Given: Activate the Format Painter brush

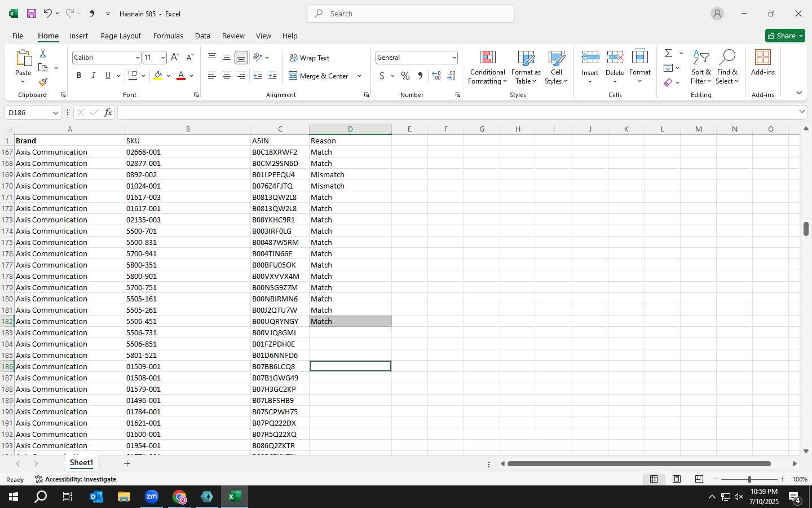Looking at the screenshot, I should pyautogui.click(x=43, y=82).
